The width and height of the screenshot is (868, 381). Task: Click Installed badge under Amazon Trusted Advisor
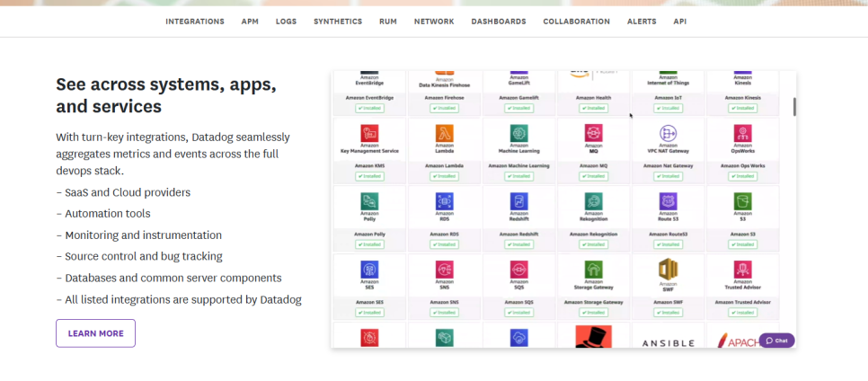[743, 313]
